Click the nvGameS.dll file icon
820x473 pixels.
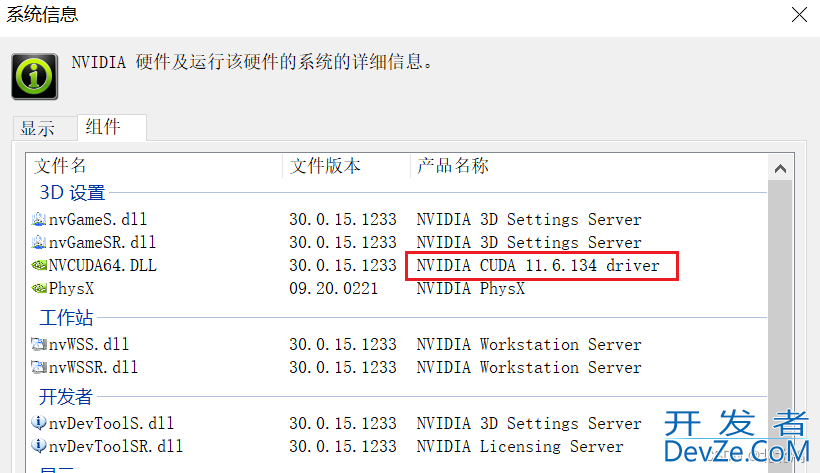point(39,219)
